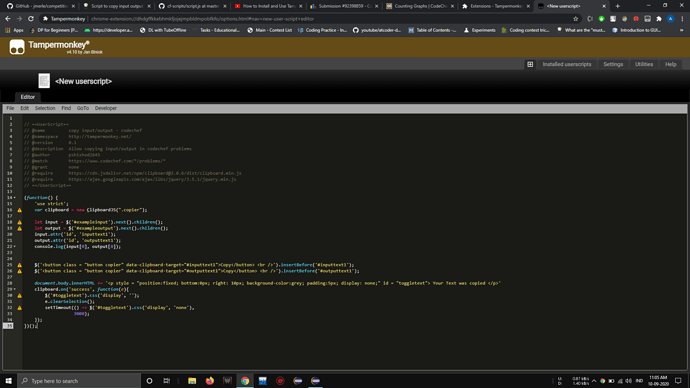Click the new userscript plus icon
This screenshot has height=388, width=690.
click(530, 64)
